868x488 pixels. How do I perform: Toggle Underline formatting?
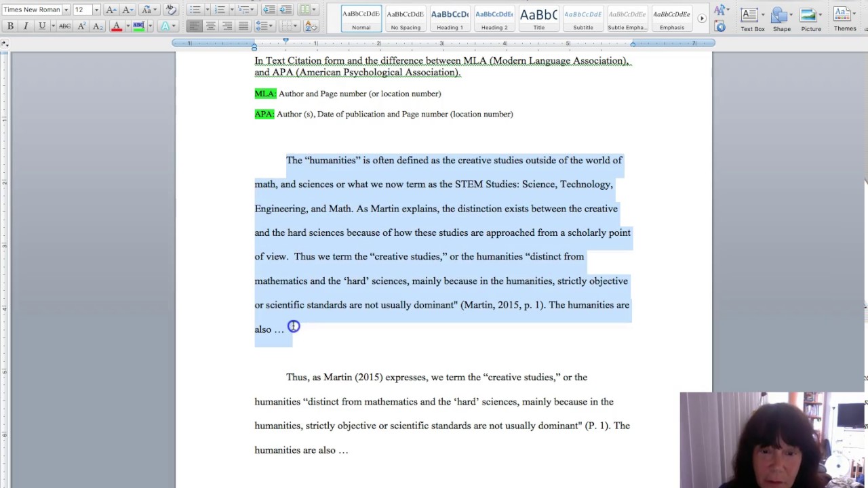click(x=41, y=26)
